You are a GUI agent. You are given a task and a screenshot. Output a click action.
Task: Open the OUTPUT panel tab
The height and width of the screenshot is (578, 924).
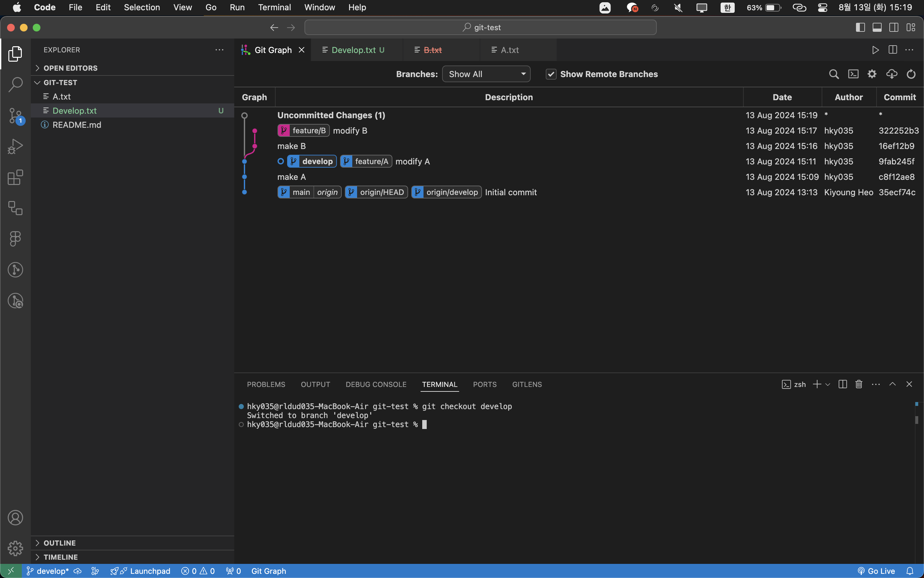click(315, 385)
